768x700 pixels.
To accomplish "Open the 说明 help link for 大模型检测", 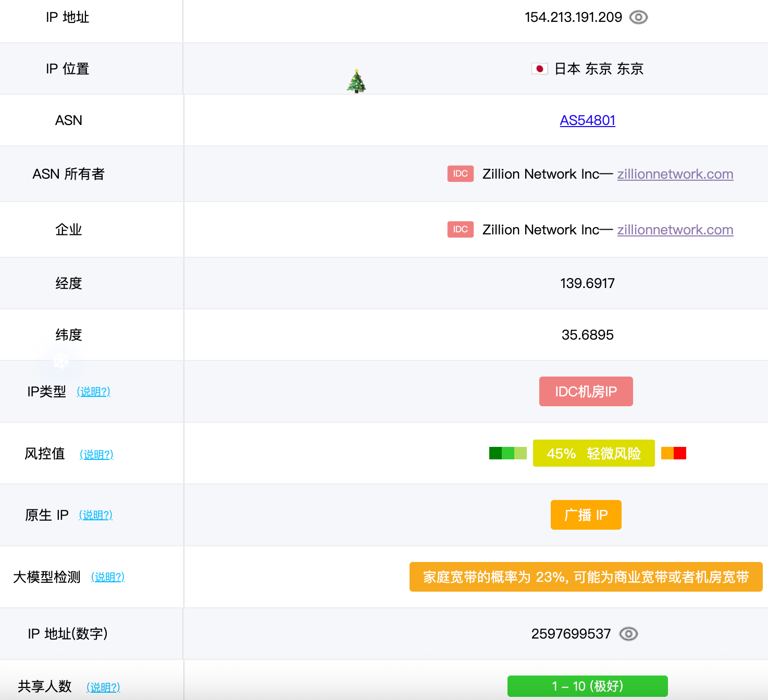I will (x=108, y=577).
